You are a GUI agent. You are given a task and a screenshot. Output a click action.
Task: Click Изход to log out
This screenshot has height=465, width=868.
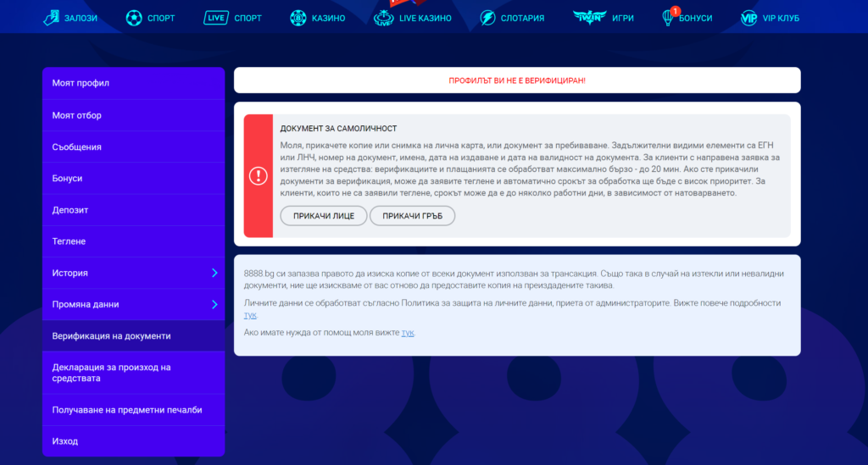pyautogui.click(x=65, y=441)
